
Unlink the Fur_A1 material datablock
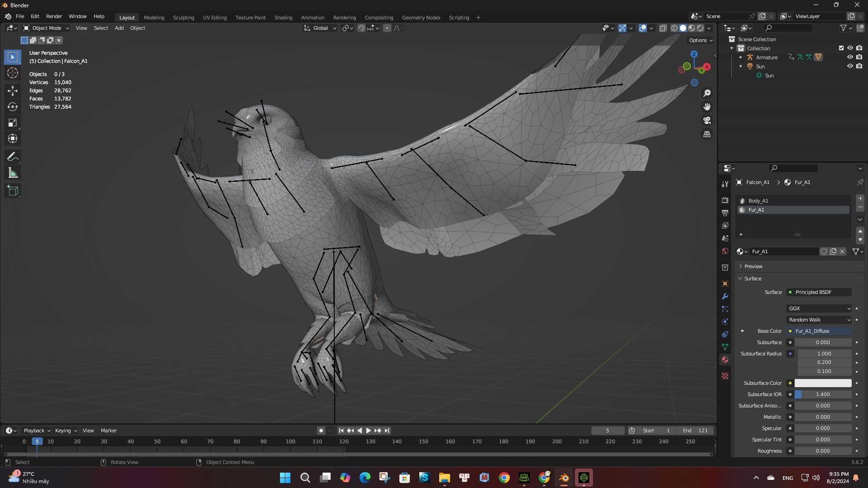(842, 251)
